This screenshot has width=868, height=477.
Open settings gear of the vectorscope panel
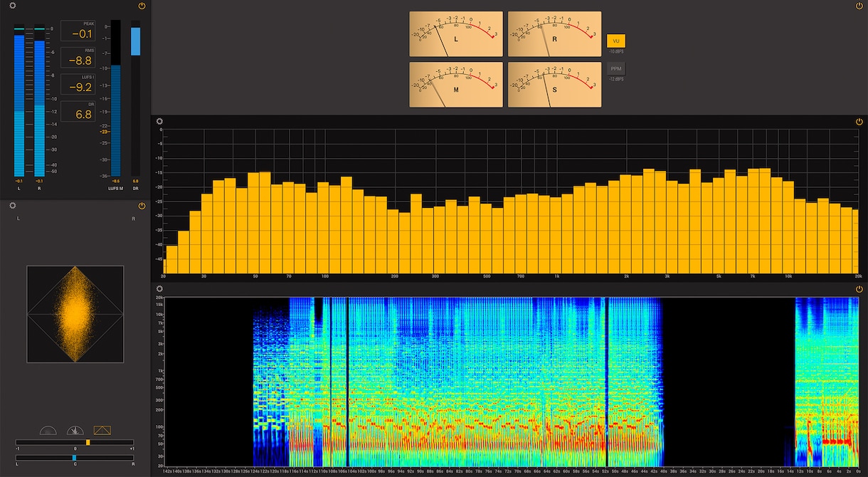tap(12, 206)
